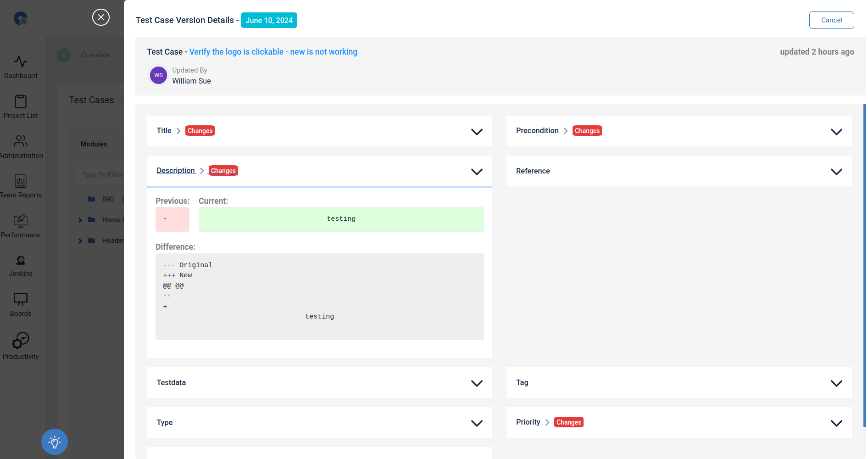
Task: Click the Type section label
Action: coord(165,423)
